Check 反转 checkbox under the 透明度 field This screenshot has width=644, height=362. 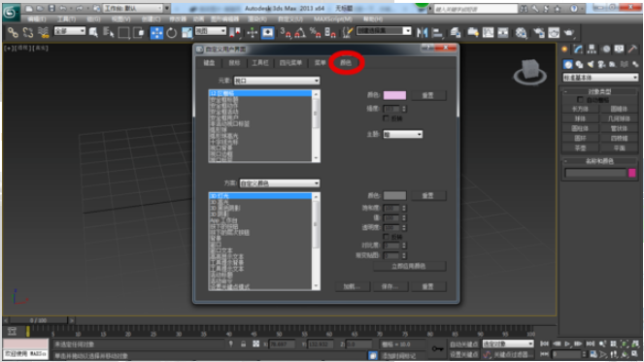coord(386,237)
